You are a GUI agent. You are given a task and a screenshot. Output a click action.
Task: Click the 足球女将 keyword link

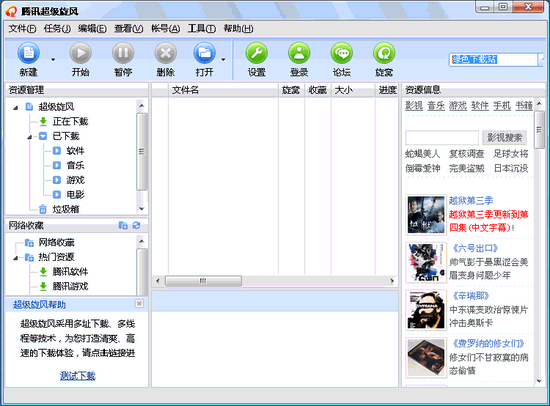click(511, 154)
